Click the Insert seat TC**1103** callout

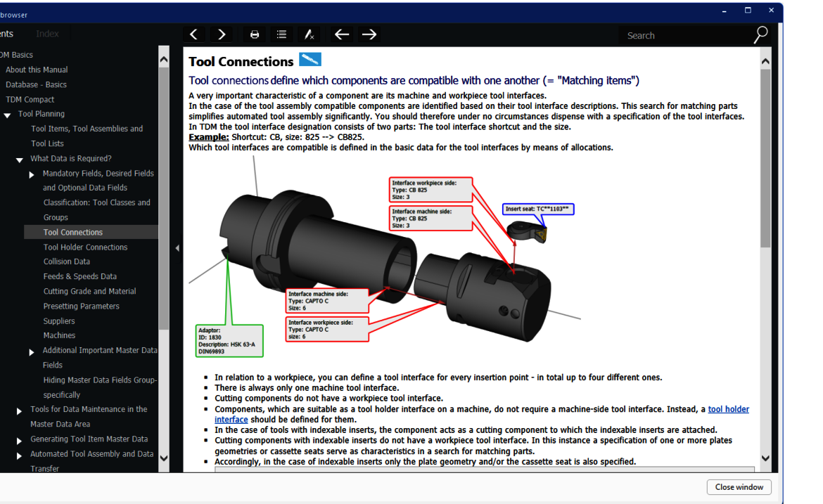click(x=538, y=209)
